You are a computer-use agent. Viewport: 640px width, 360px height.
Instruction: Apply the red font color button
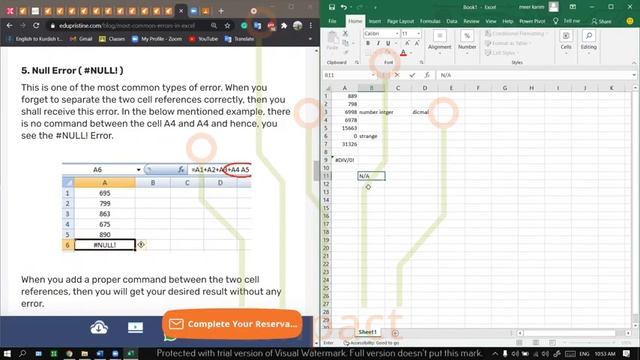pos(403,53)
